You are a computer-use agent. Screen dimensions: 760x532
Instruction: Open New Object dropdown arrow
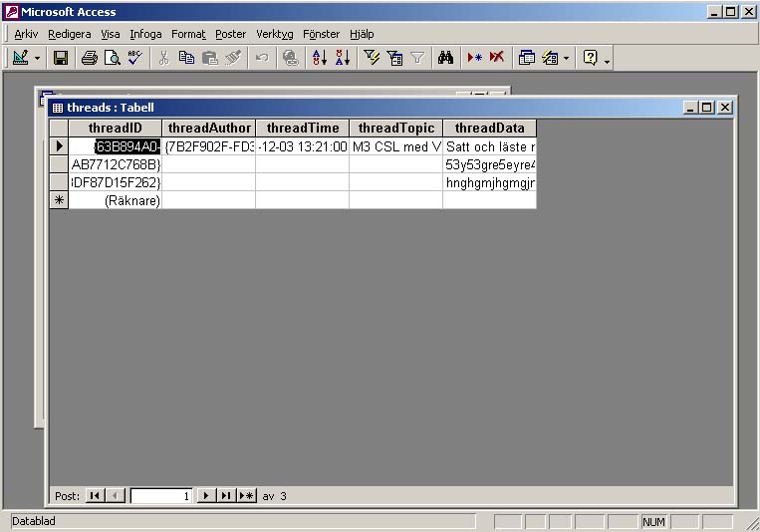coord(566,59)
